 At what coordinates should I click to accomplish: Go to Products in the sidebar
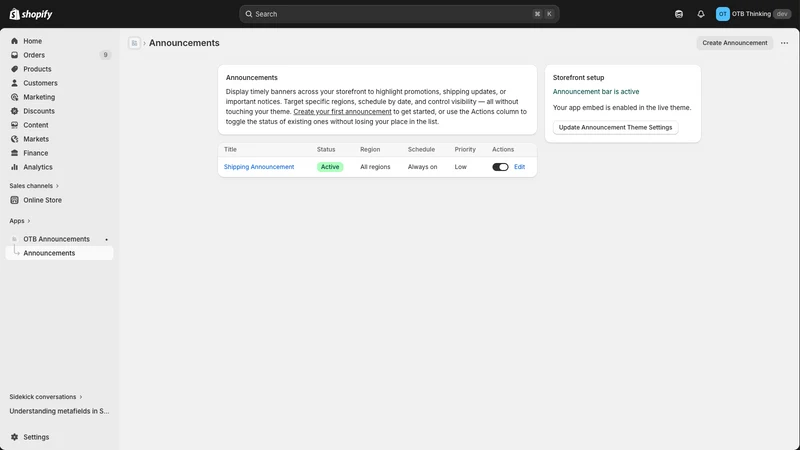pyautogui.click(x=59, y=69)
